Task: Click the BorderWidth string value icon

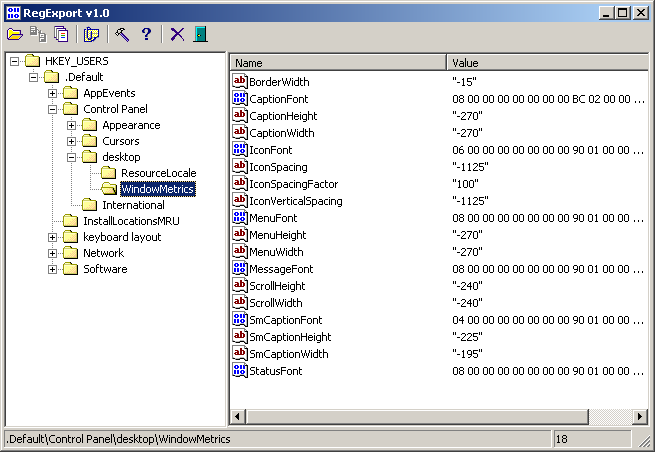Action: pos(240,81)
